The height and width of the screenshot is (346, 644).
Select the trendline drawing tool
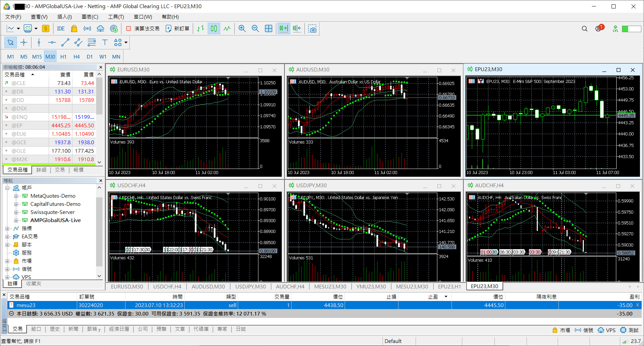65,42
